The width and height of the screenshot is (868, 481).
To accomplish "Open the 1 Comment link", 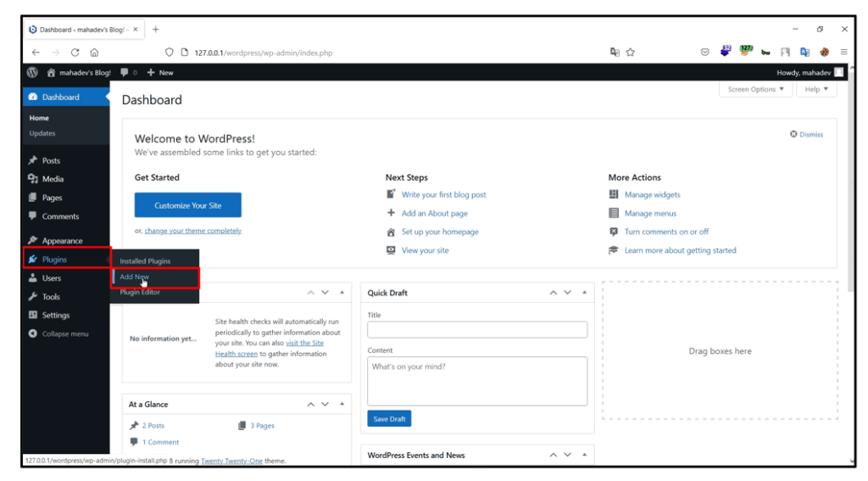I will pyautogui.click(x=160, y=442).
